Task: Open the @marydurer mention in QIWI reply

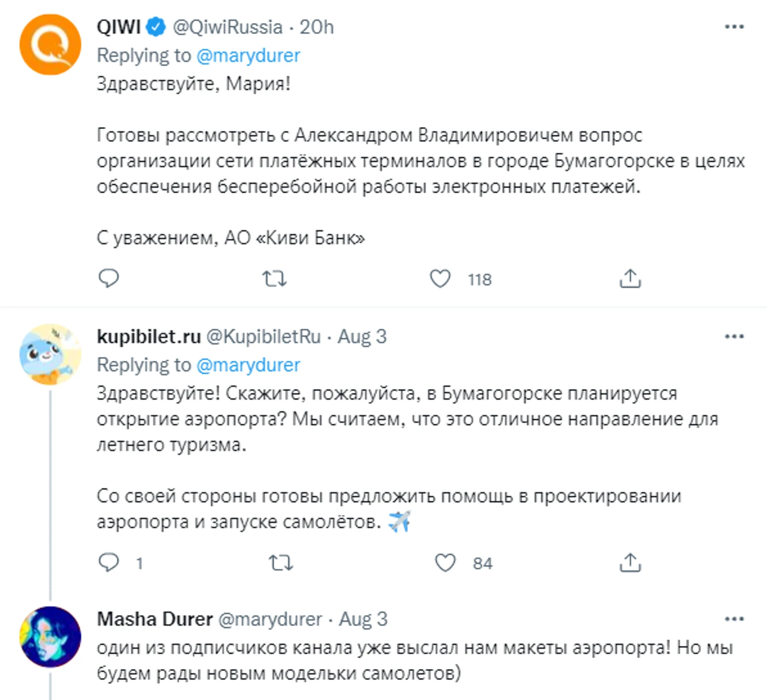Action: click(x=248, y=56)
